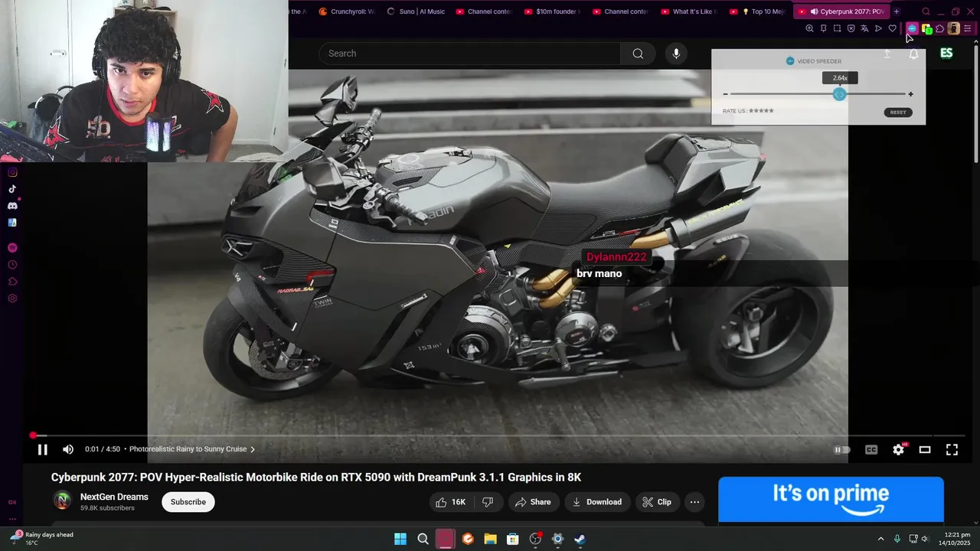Open the extensions puzzle icon in toolbar

[939, 28]
